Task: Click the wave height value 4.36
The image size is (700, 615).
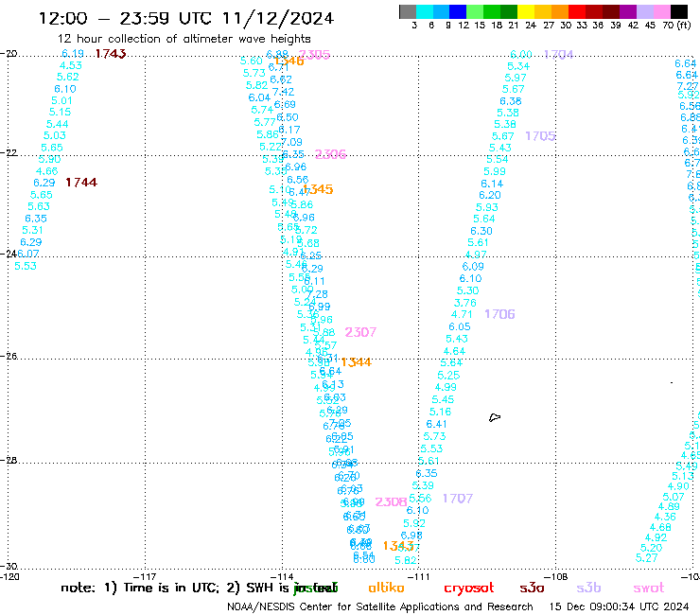Action: coord(665,517)
